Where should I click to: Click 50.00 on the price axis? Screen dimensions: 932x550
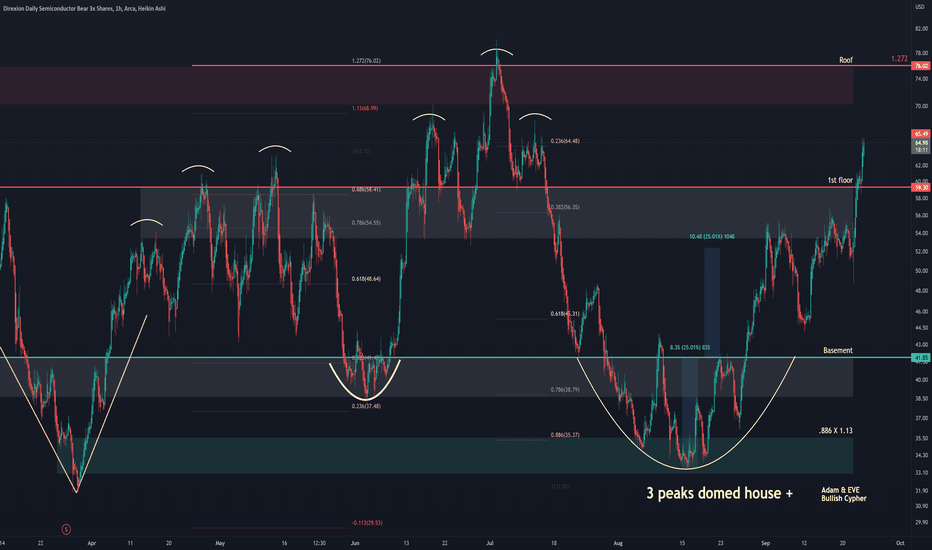pyautogui.click(x=921, y=271)
